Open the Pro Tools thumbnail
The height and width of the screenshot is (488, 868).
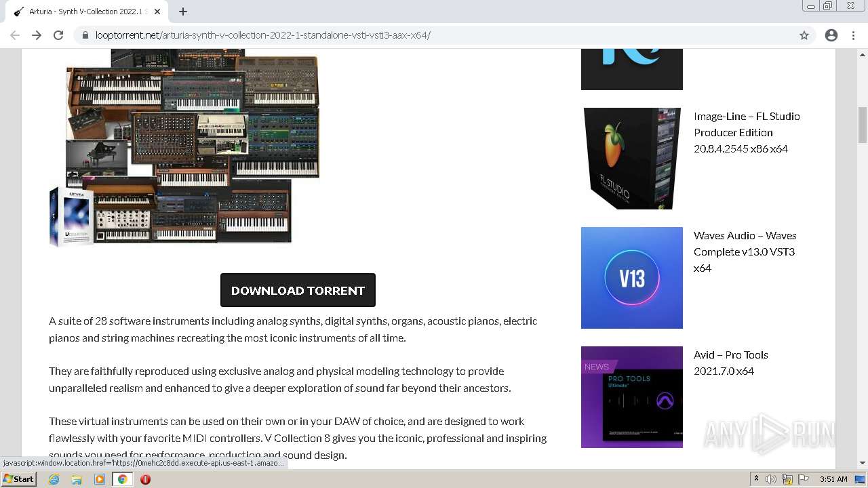coord(632,397)
